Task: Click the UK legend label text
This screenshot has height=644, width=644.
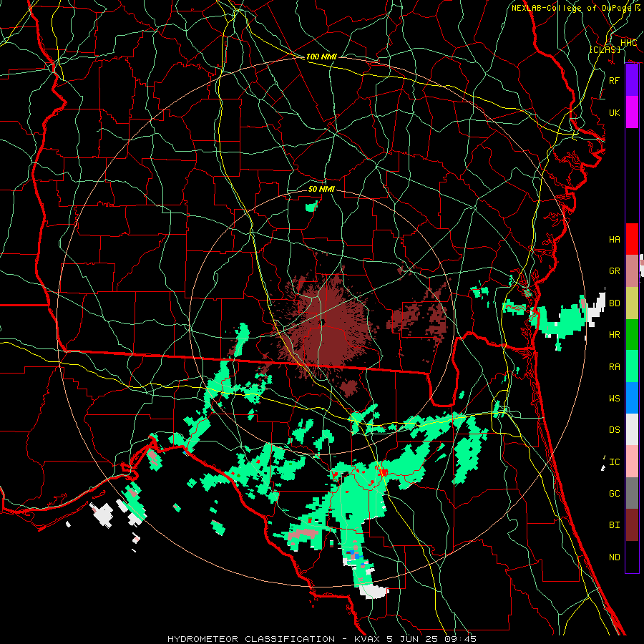Action: (615, 112)
